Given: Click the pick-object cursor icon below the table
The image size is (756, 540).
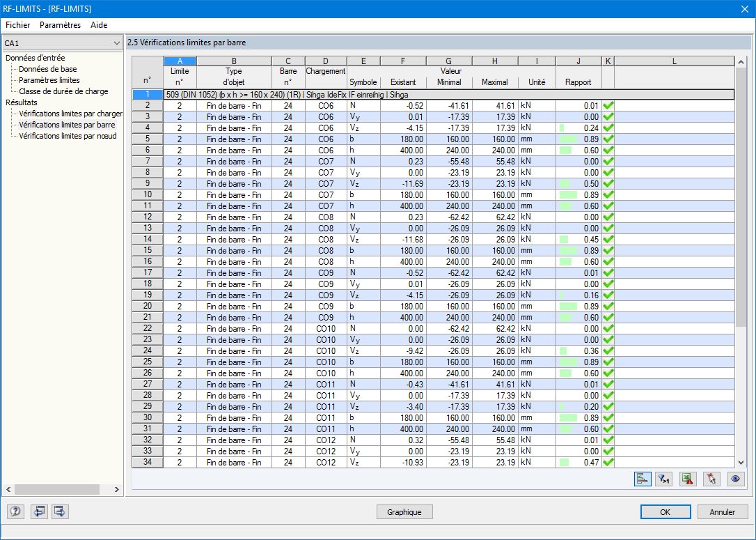Looking at the screenshot, I should click(x=711, y=479).
